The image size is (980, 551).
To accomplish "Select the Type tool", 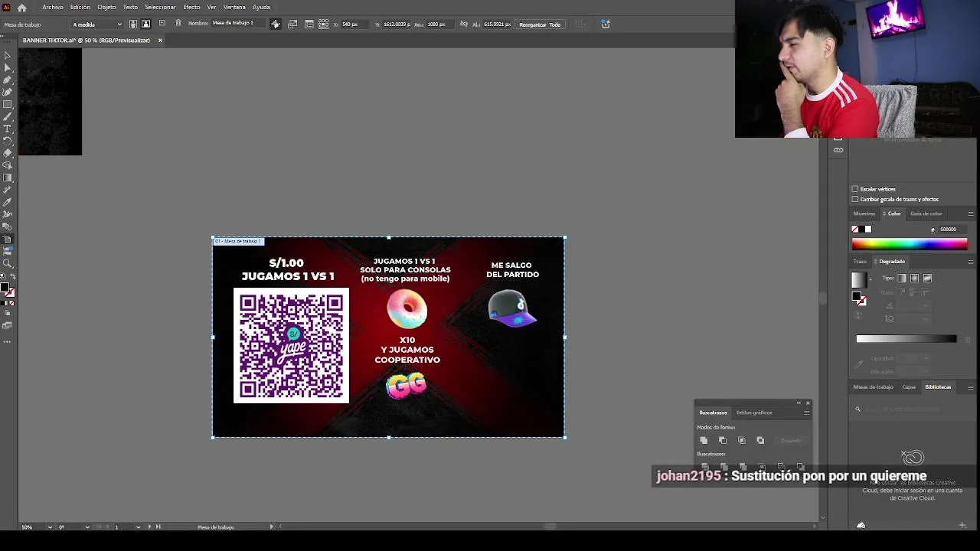I will [x=8, y=129].
